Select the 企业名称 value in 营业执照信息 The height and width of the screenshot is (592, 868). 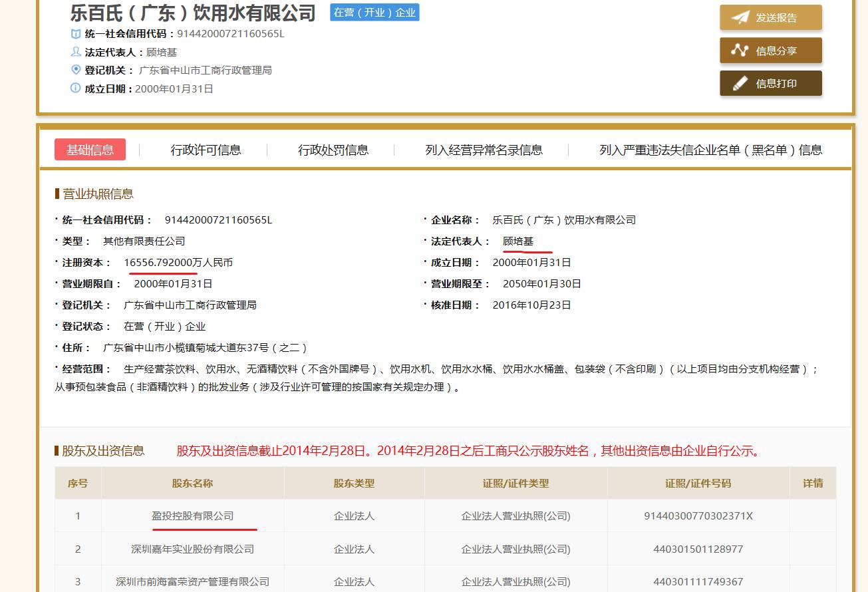(x=564, y=220)
